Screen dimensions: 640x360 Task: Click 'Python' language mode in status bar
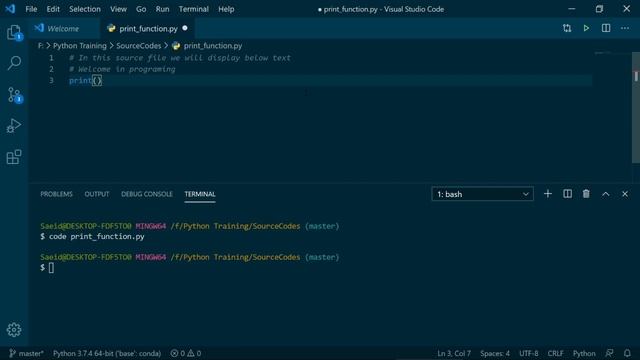pos(584,353)
